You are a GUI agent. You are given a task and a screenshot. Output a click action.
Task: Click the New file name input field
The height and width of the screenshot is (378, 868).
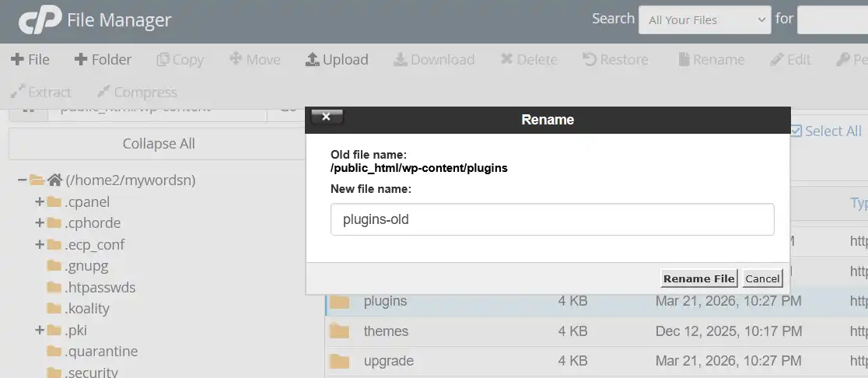(x=552, y=219)
